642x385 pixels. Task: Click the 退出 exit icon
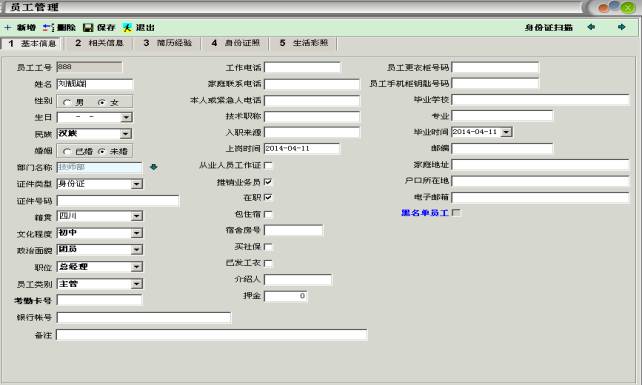click(x=127, y=27)
